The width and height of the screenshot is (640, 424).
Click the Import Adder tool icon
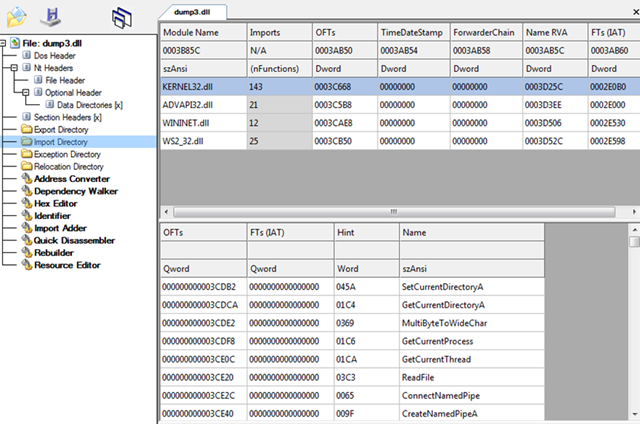click(27, 228)
